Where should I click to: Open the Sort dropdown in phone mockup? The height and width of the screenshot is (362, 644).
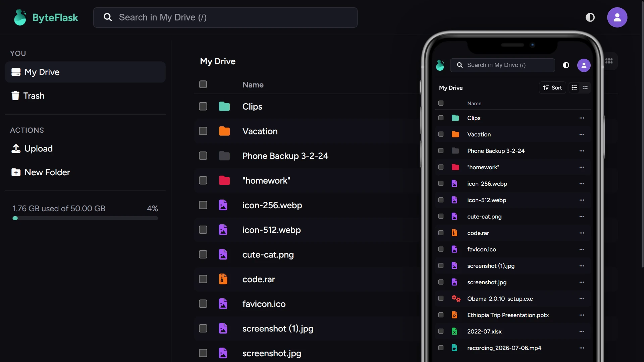[552, 88]
